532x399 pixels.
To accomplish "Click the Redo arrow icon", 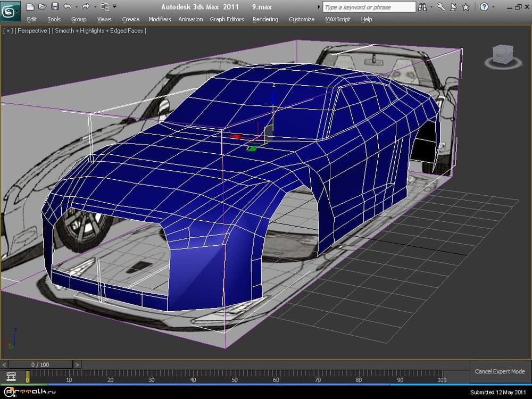I will (85, 7).
